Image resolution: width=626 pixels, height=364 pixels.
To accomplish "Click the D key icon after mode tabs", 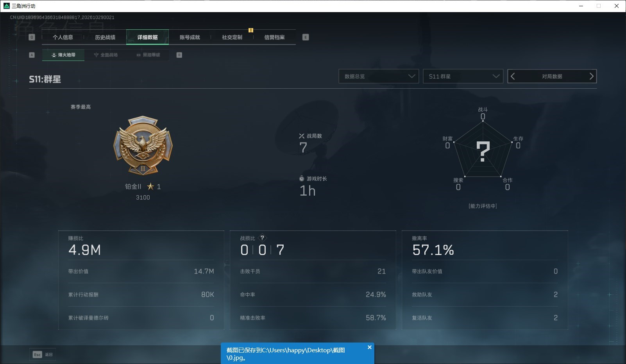I will tap(179, 55).
